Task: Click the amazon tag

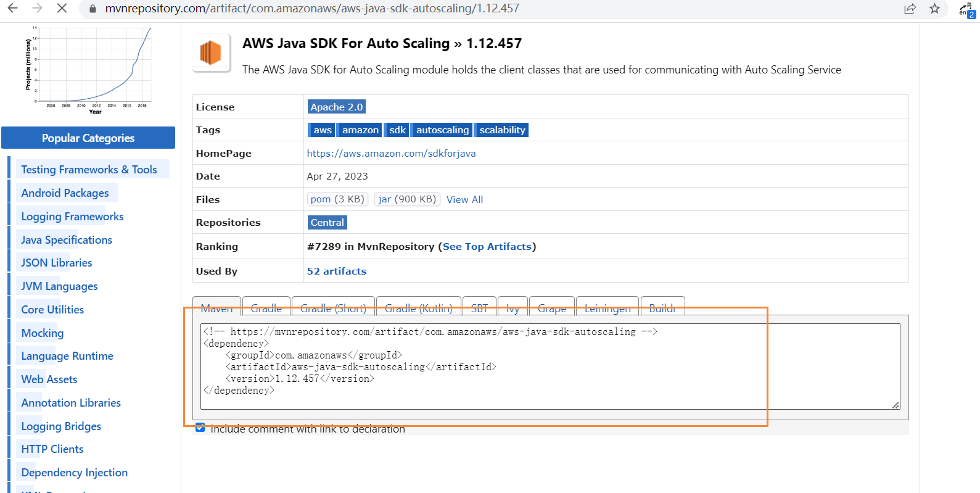Action: pos(360,130)
